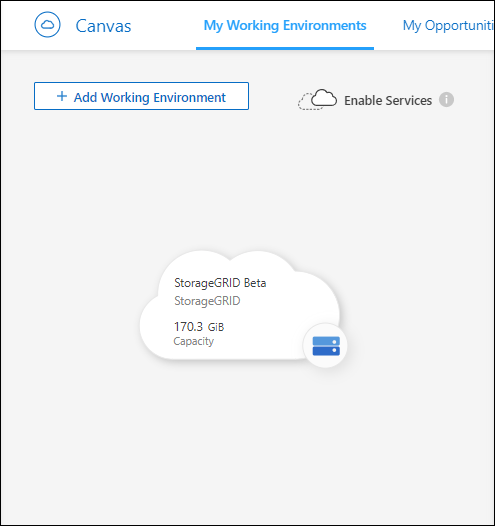This screenshot has width=495, height=526.
Task: Select the StorageGRID Beta working environment cloud
Action: [x=240, y=306]
